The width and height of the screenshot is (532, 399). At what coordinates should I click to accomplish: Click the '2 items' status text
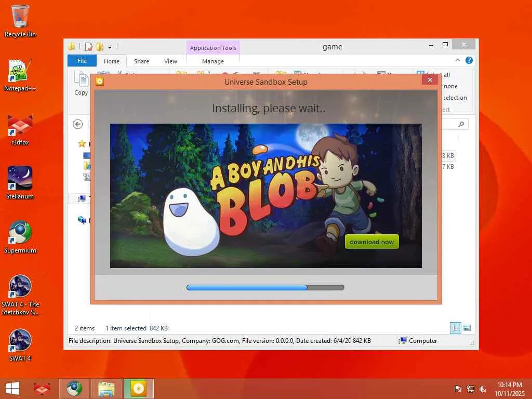[85, 328]
